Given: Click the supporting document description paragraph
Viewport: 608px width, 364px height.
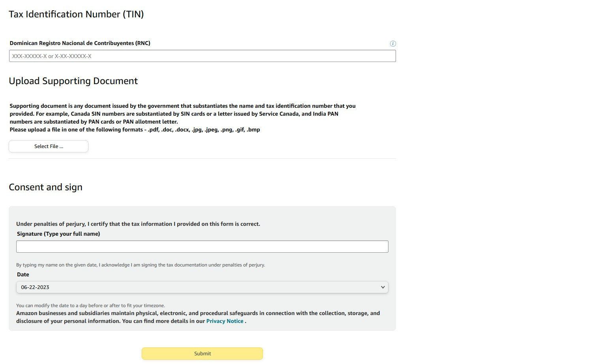Looking at the screenshot, I should pyautogui.click(x=182, y=114).
